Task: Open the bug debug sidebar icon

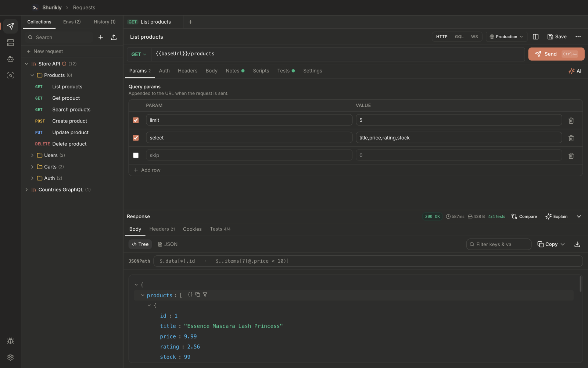Action: pyautogui.click(x=10, y=341)
